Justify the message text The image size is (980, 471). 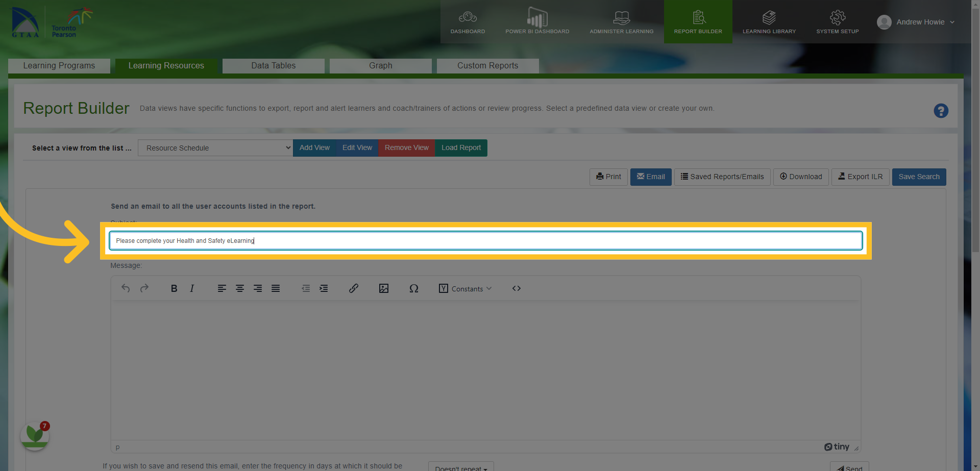coord(276,288)
